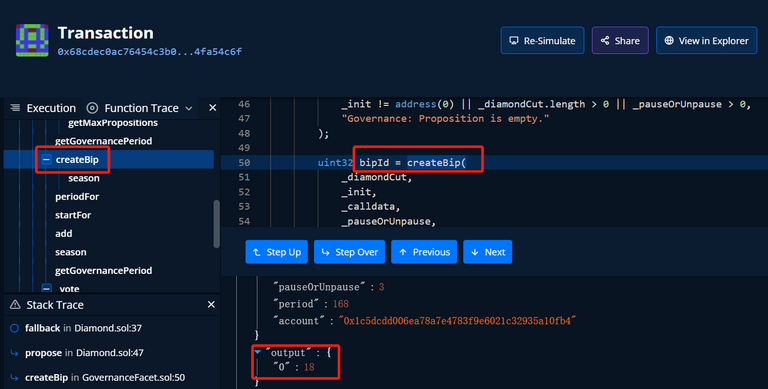Share this transaction
Image resolution: width=768 pixels, height=389 pixels.
620,41
